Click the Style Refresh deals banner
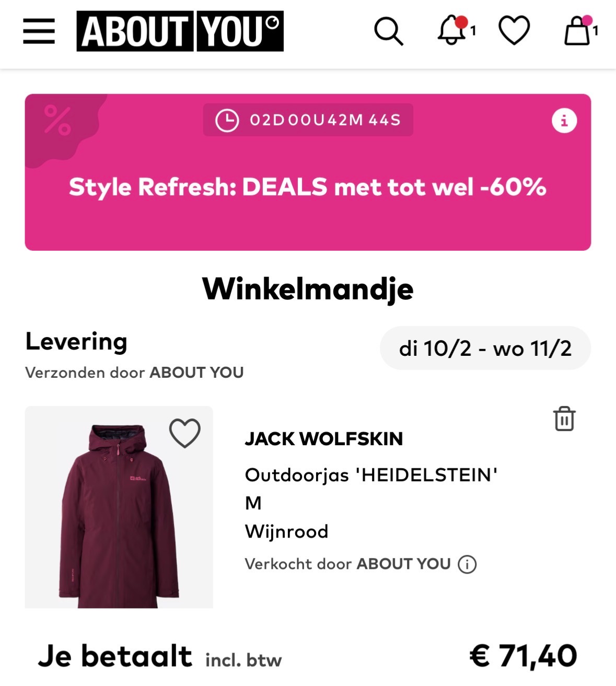 [x=308, y=187]
